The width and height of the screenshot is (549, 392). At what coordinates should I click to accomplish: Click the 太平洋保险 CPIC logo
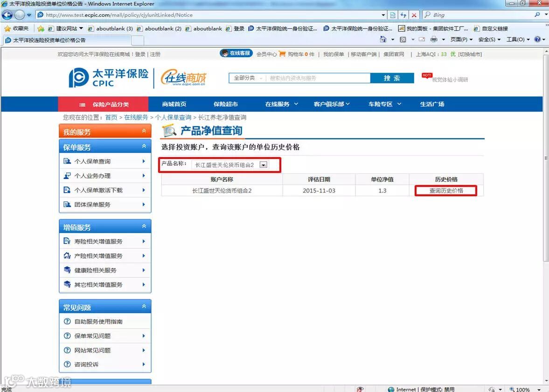click(109, 78)
